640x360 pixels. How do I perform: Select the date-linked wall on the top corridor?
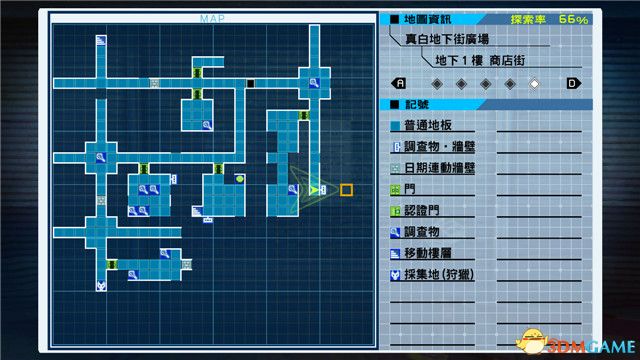click(x=154, y=83)
